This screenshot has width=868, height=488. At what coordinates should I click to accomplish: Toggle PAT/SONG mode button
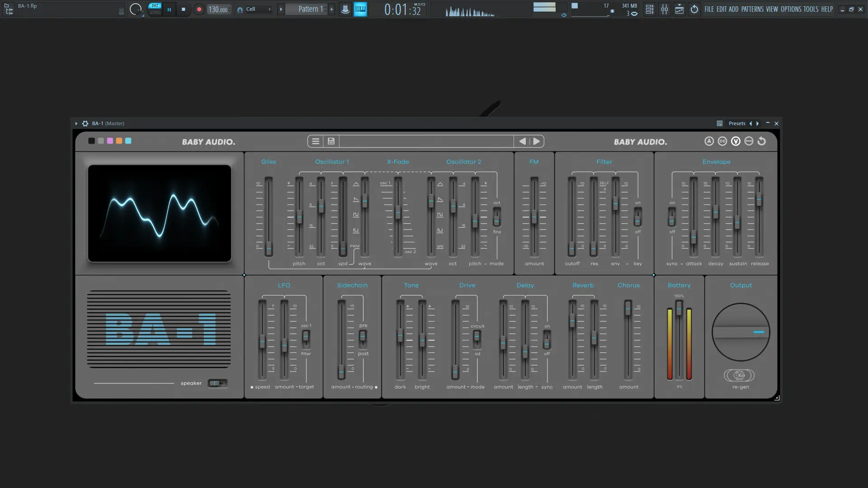click(155, 9)
